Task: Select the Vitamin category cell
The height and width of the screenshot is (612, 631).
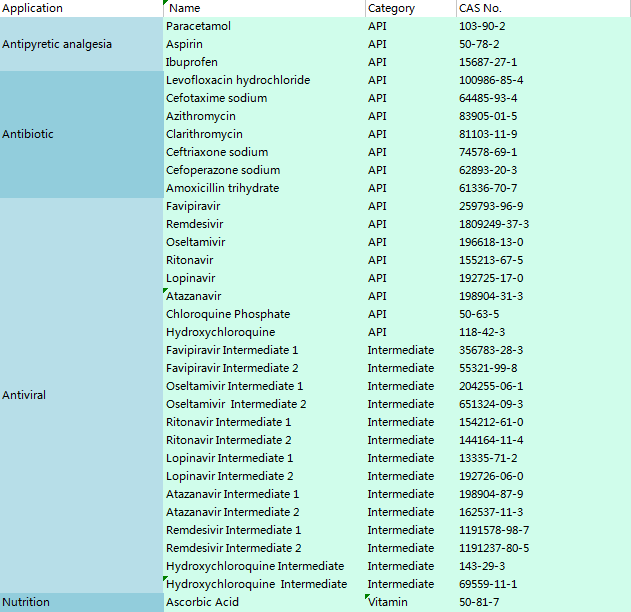Action: click(408, 602)
